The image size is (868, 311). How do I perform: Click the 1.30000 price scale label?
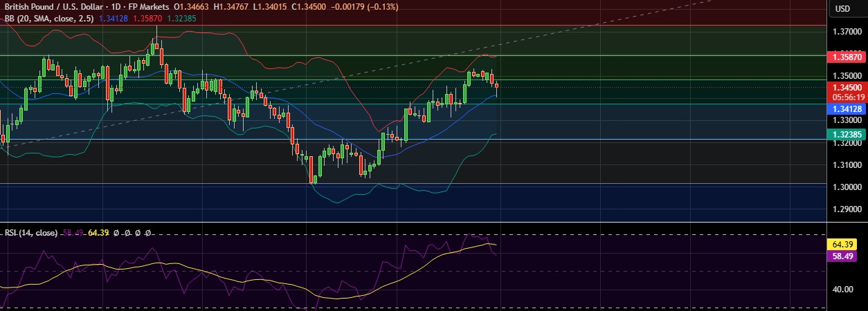(847, 187)
